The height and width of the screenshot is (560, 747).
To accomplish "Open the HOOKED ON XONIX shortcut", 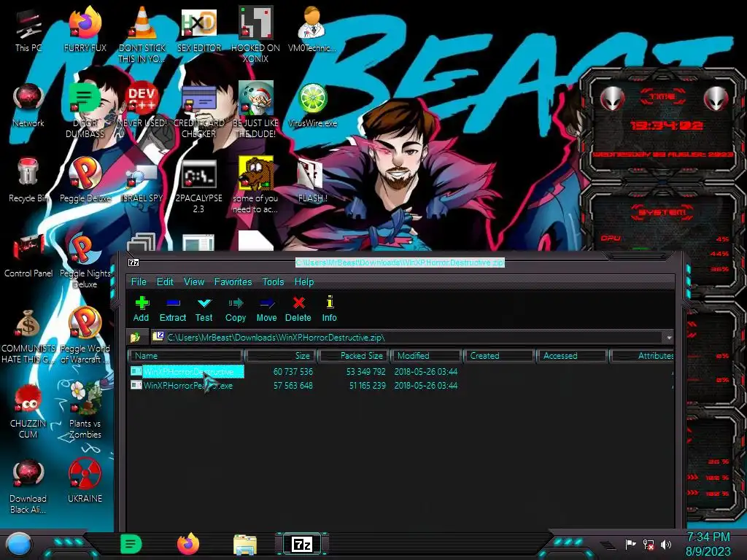I will pyautogui.click(x=256, y=34).
